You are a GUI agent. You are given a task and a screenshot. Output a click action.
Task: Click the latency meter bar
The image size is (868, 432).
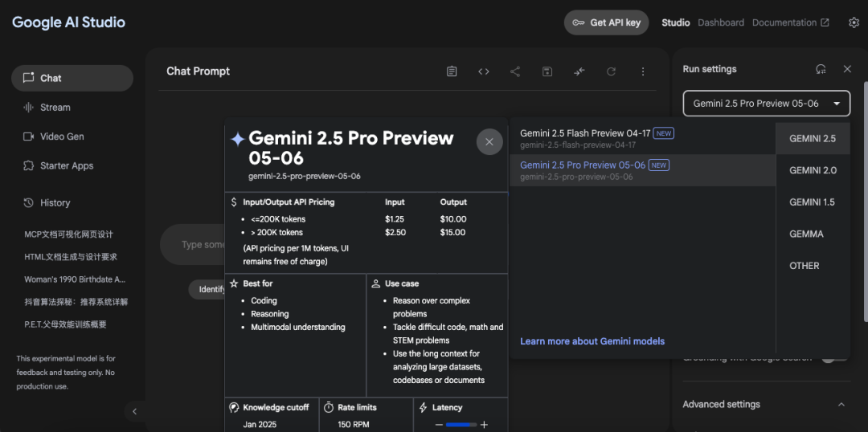point(461,425)
